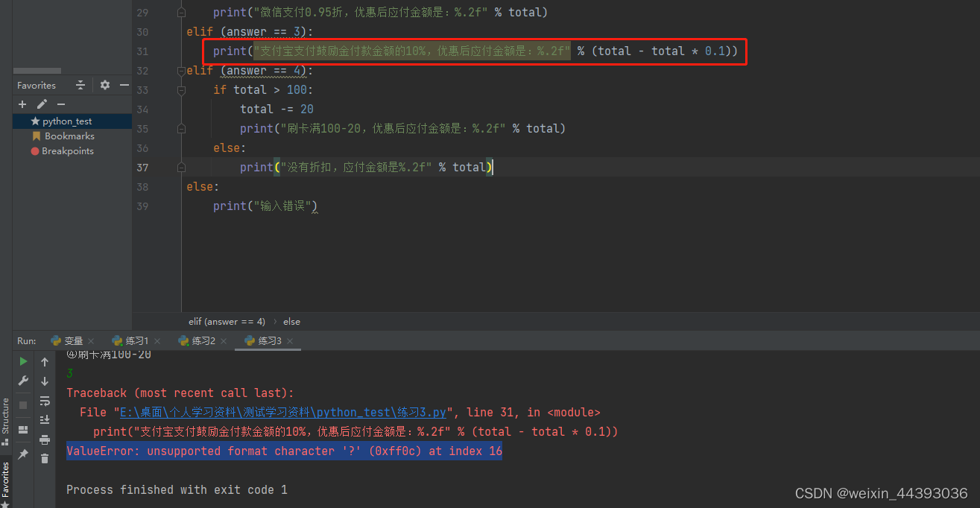Close the 练习3 run tab
Image resolution: width=980 pixels, height=508 pixels.
tap(290, 341)
